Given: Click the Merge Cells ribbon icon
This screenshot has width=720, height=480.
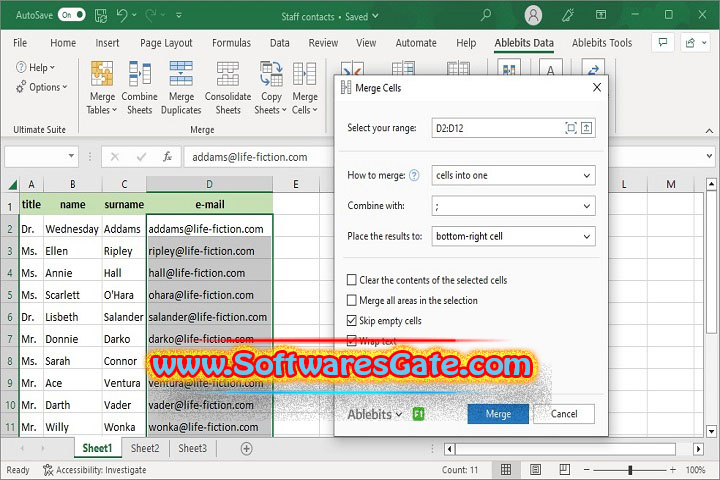Looking at the screenshot, I should [x=305, y=73].
